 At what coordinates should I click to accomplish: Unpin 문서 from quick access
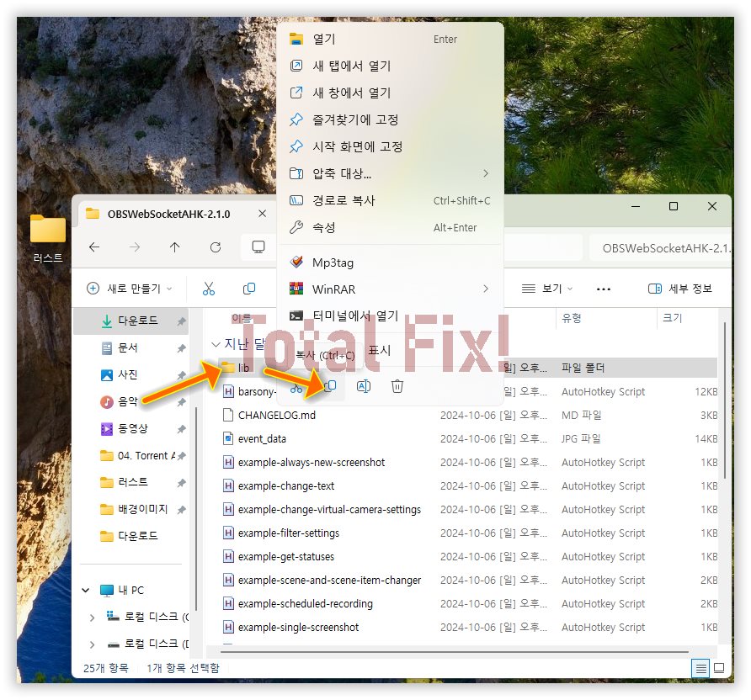tap(181, 348)
